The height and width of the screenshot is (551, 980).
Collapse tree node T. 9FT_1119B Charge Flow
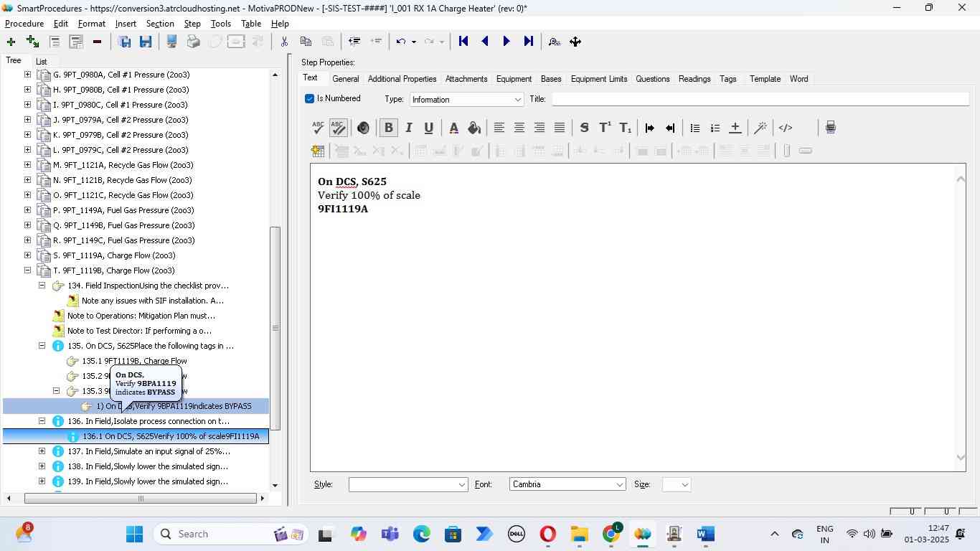pyautogui.click(x=27, y=270)
